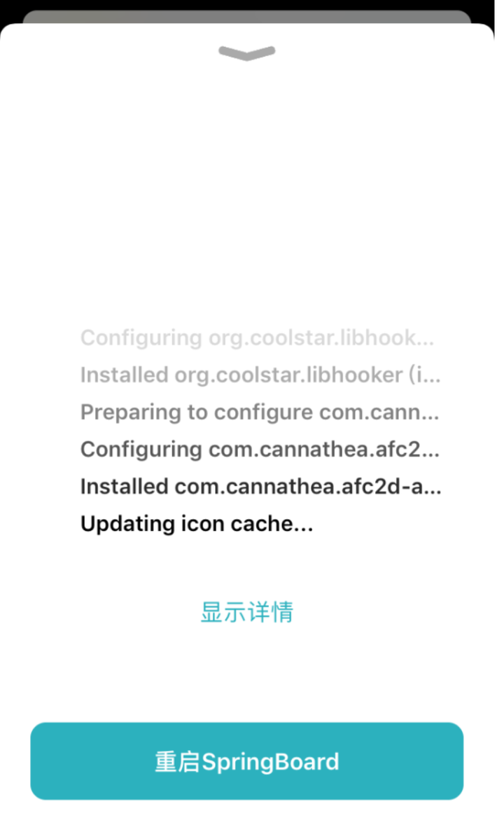Viewport: 504px width, 825px height.
Task: Click the 'Configuring com.cannathea.afc2...' log entry
Action: point(260,450)
